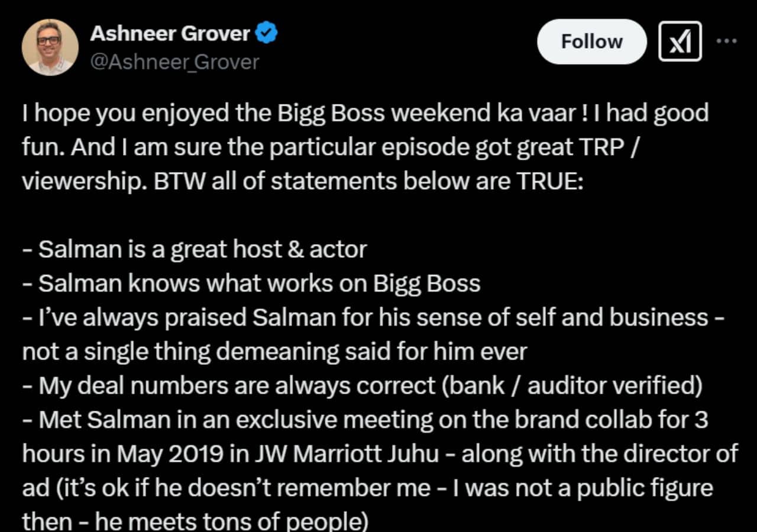
Task: Click 'not a single thing demeaning' line
Action: 274,352
